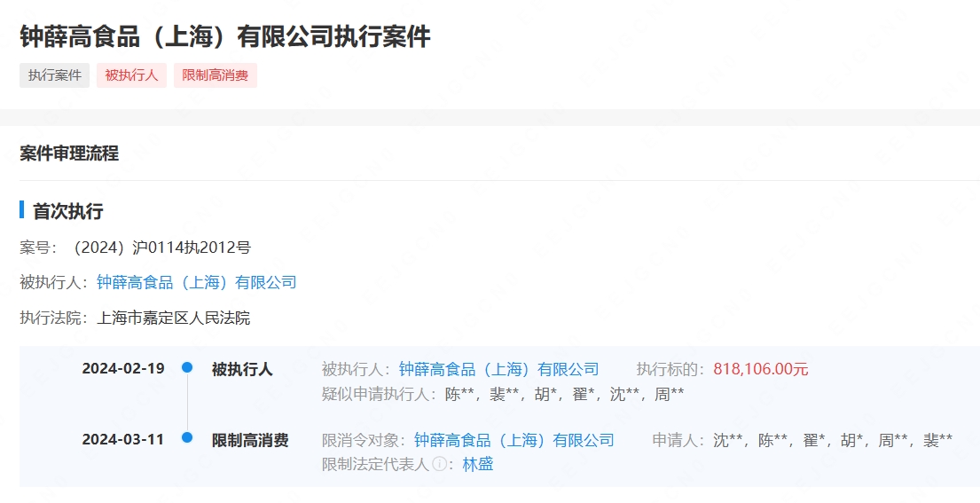Click the 案件审理流程 section heading
Viewport: 980px width, 503px height.
click(x=69, y=153)
